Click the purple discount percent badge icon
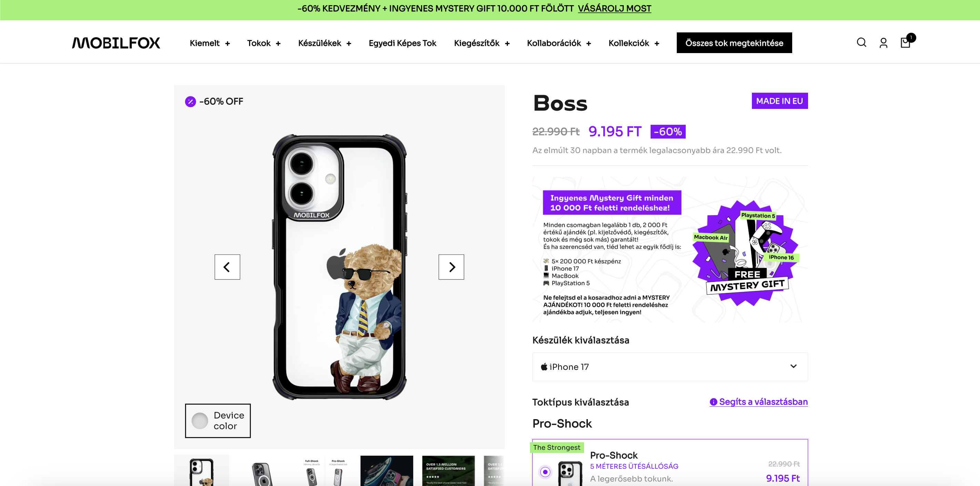The height and width of the screenshot is (486, 980). point(191,102)
